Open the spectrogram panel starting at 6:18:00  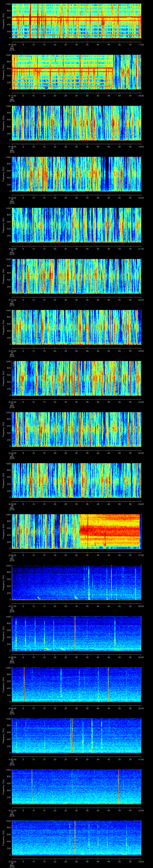76,123
